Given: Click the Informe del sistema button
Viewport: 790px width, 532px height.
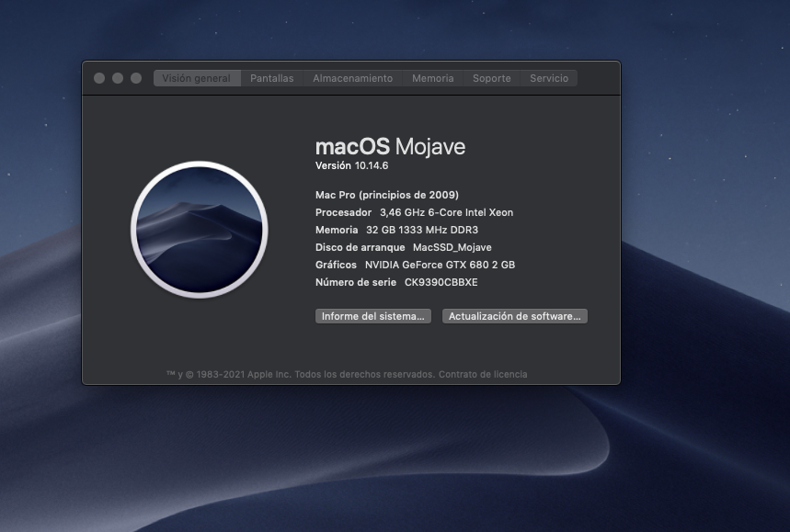Looking at the screenshot, I should point(373,316).
